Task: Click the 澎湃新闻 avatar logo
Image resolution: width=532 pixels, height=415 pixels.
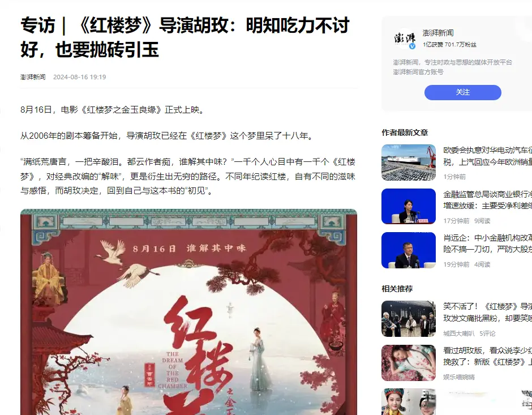Action: pos(405,38)
